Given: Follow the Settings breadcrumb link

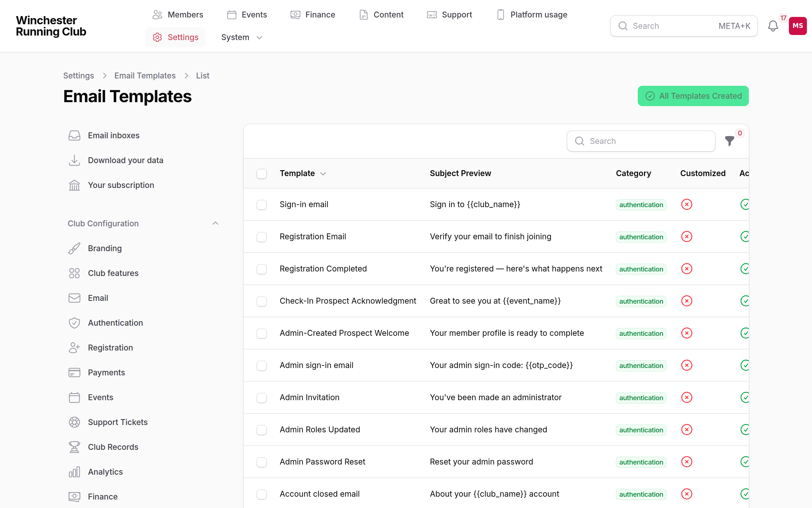Looking at the screenshot, I should [78, 76].
